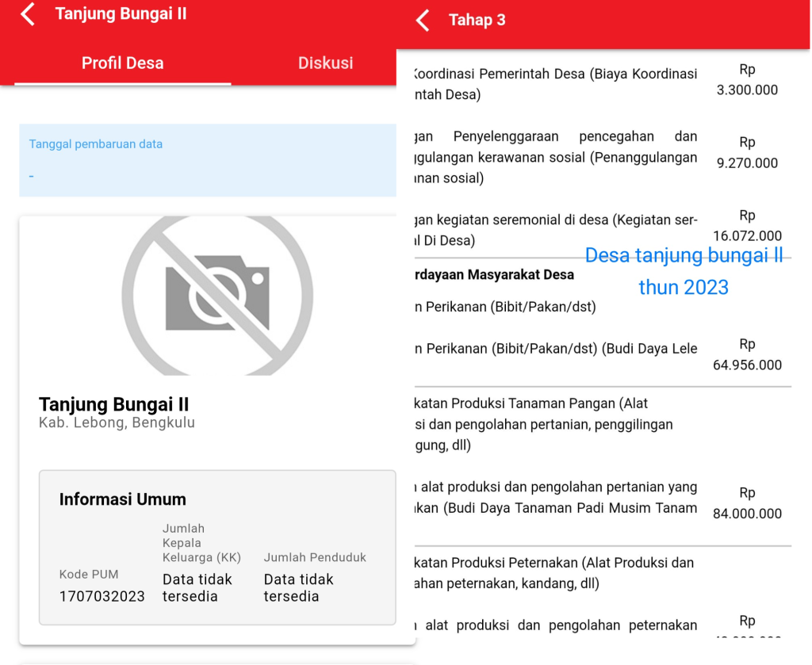Go back from Tanjung Bungai II page

pos(28,14)
